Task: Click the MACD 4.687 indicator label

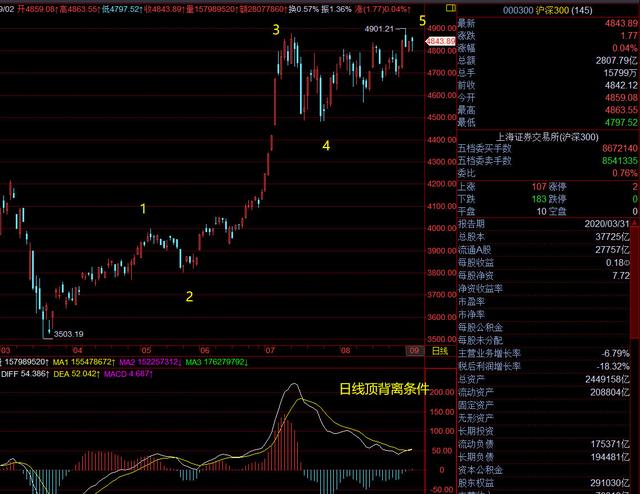Action: pos(128,374)
